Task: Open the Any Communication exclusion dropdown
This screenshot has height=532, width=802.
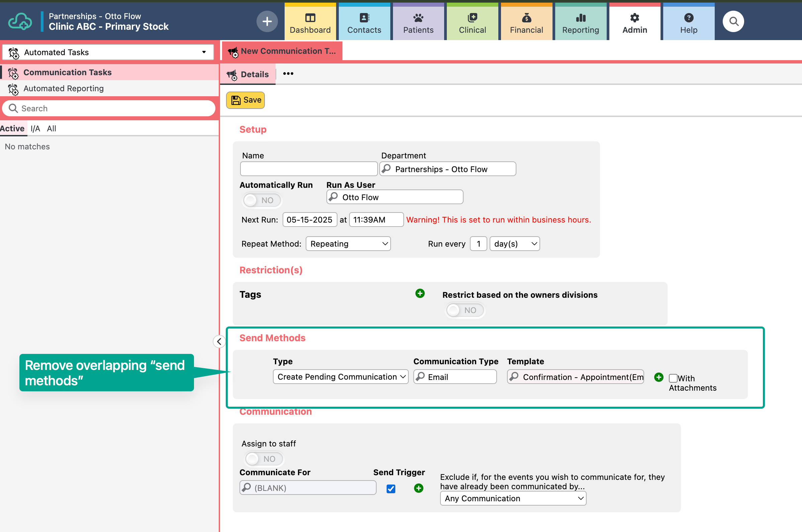Action: (513, 498)
